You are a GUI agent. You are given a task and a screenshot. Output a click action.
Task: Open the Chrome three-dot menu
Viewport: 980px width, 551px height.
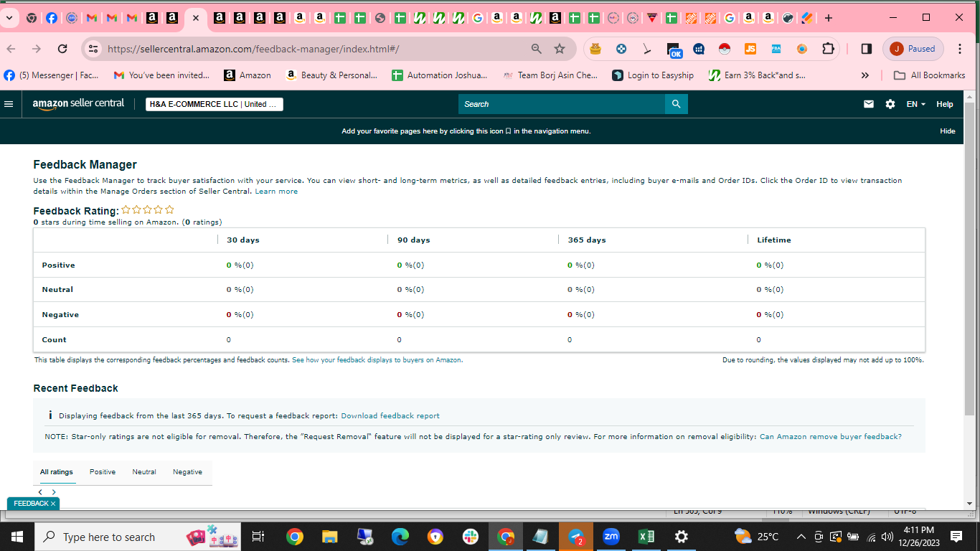point(960,49)
